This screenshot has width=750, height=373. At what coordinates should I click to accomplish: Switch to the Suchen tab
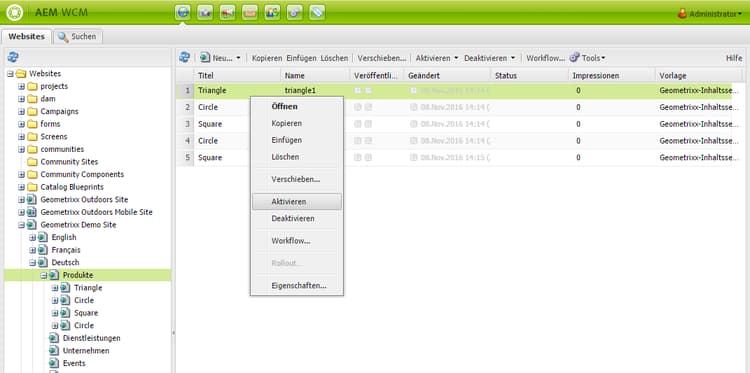click(x=77, y=37)
